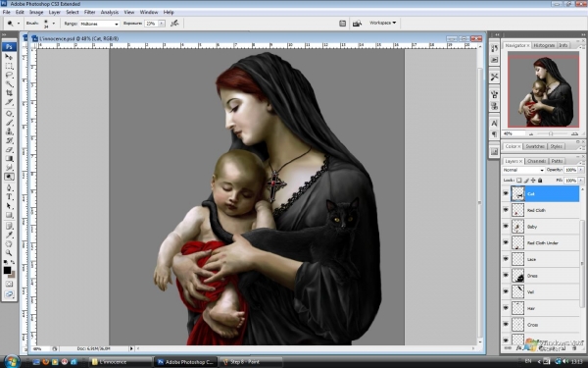The height and width of the screenshot is (368, 588).
Task: Open the layer Opacity arrow
Action: tap(580, 170)
